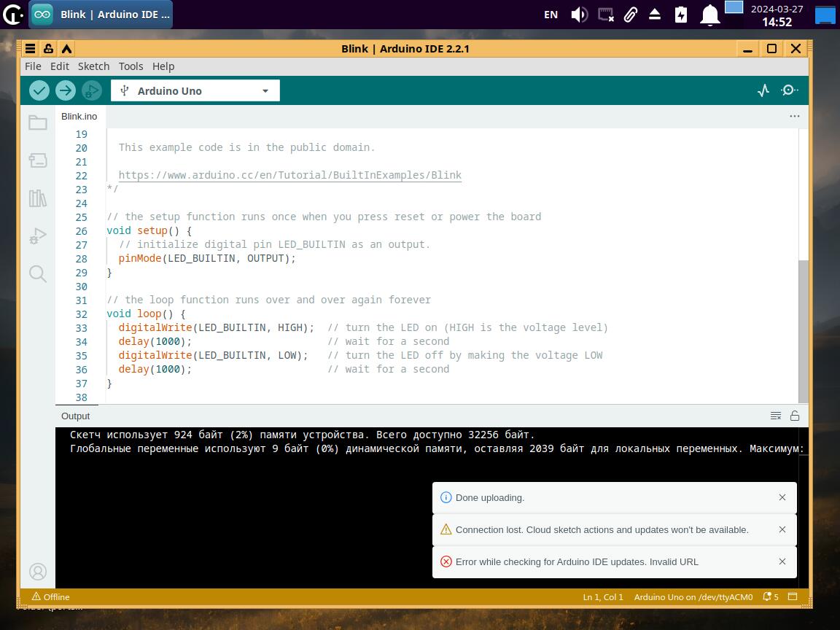This screenshot has width=840, height=630.
Task: Open the Serial Plotter
Action: (763, 90)
